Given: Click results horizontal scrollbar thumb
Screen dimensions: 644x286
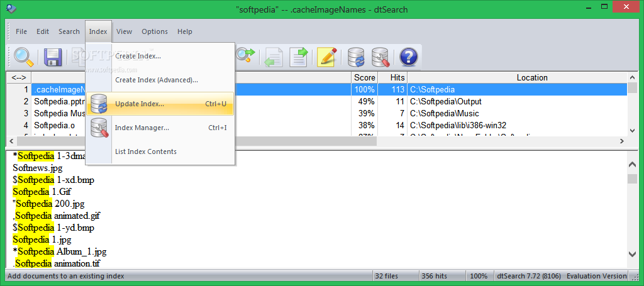Looking at the screenshot, I should tap(196, 141).
